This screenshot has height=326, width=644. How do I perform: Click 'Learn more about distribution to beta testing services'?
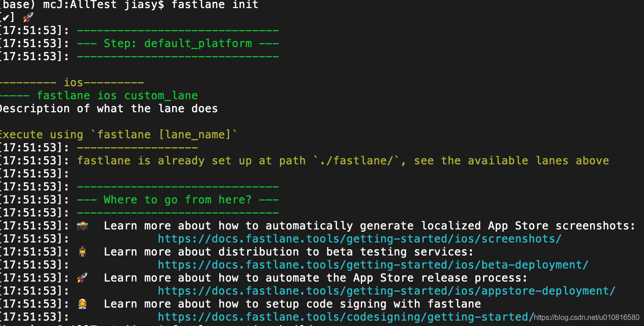[289, 252]
